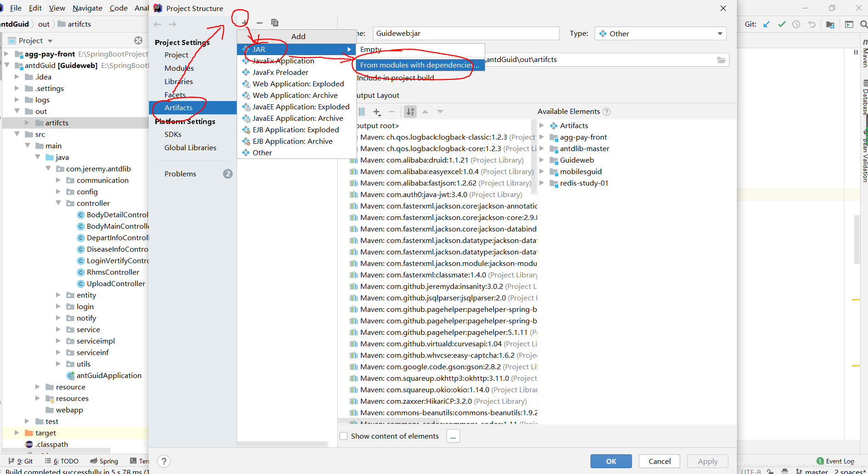Select mobilesguid in Available Elements
Image resolution: width=868 pixels, height=474 pixels.
[x=581, y=171]
